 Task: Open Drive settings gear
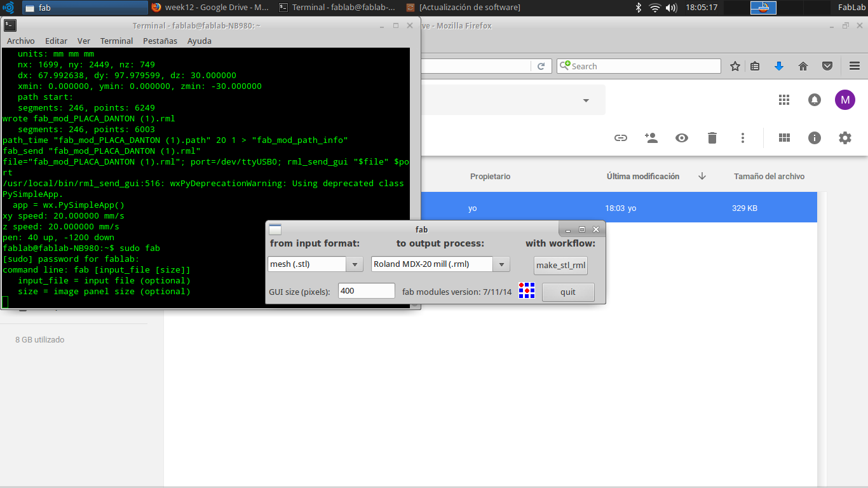click(x=845, y=138)
